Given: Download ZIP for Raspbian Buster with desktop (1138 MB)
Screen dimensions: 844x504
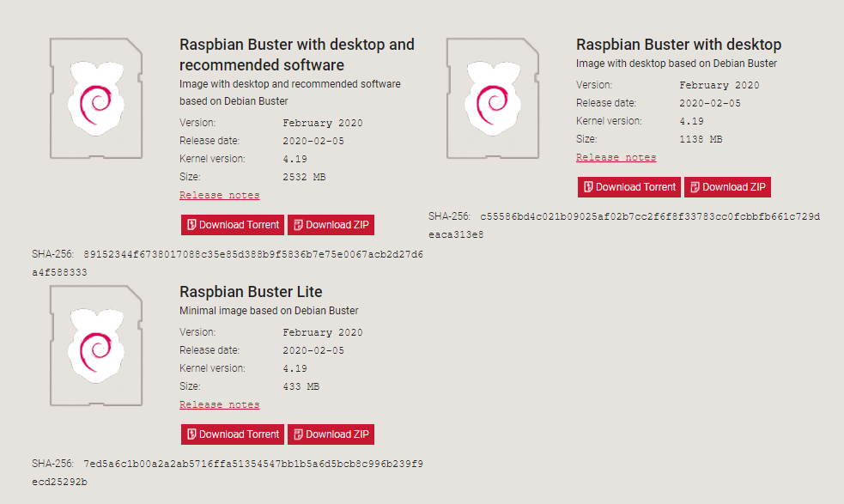Looking at the screenshot, I should point(728,187).
